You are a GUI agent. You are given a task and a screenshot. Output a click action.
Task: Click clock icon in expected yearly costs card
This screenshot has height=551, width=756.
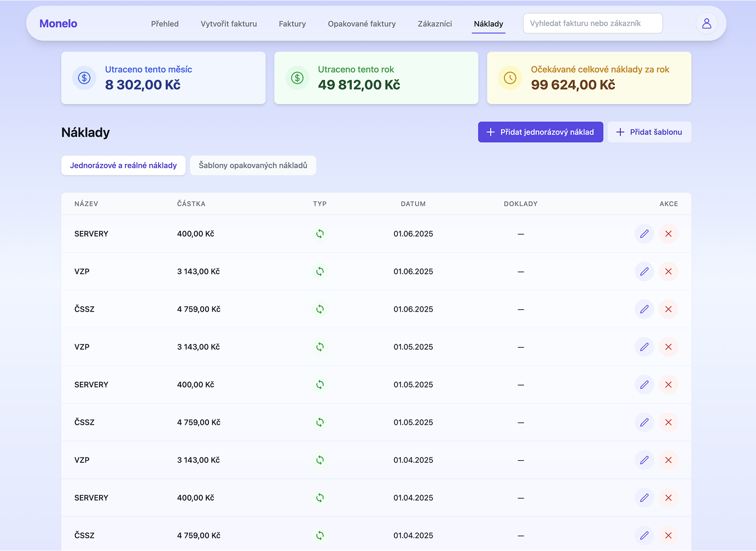point(510,78)
